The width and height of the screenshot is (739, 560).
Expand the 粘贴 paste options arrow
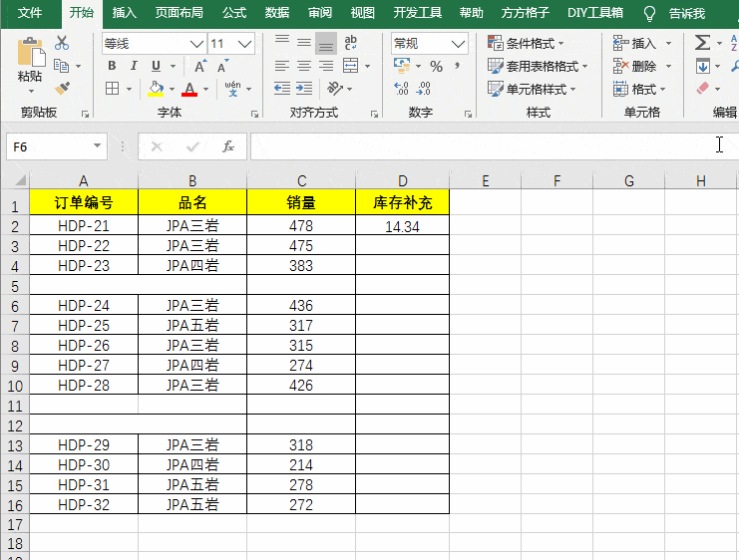tap(31, 91)
